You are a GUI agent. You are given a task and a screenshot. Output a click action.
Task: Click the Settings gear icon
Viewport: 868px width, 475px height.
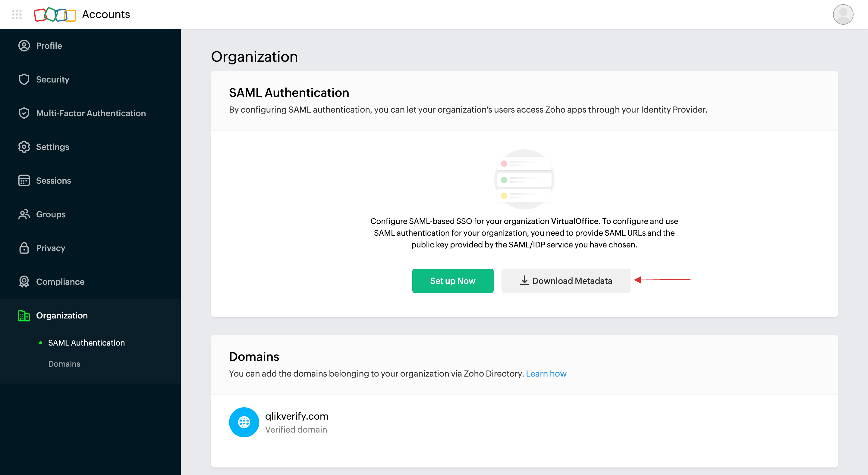point(24,146)
